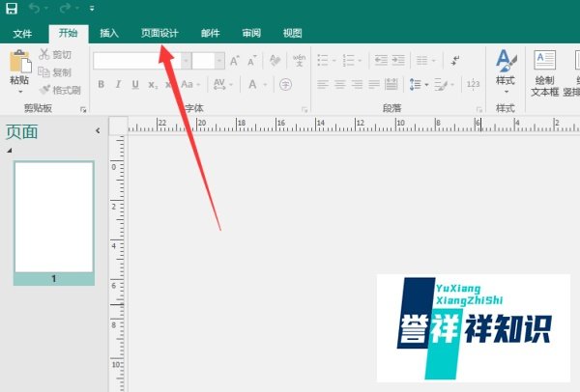The height and width of the screenshot is (392, 580).
Task: Open the 段落 dialog launcher
Action: click(x=479, y=109)
